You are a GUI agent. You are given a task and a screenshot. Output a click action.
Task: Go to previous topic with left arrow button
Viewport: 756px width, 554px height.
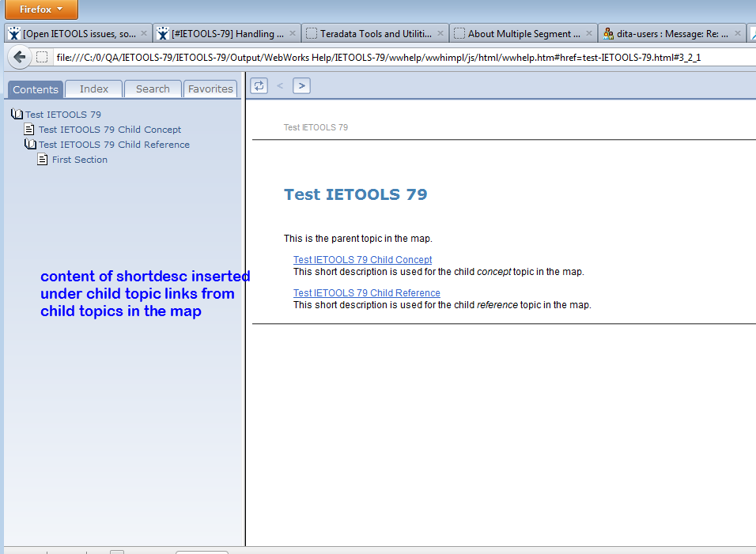coord(280,85)
